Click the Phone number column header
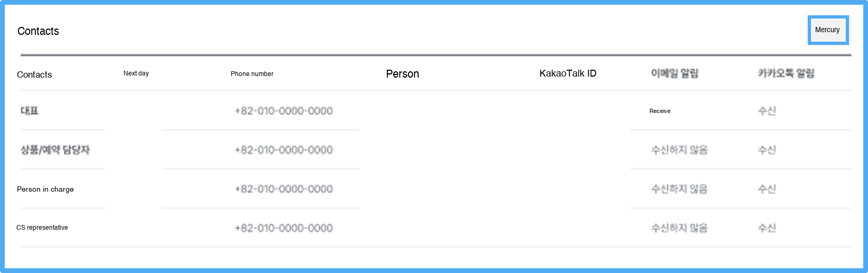Viewport: 868px width, 273px height. [x=252, y=74]
